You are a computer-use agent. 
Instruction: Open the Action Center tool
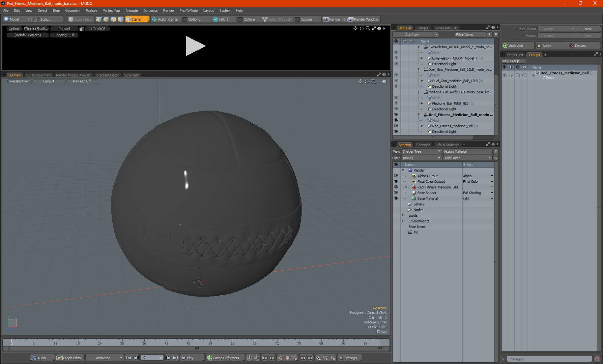(x=165, y=19)
